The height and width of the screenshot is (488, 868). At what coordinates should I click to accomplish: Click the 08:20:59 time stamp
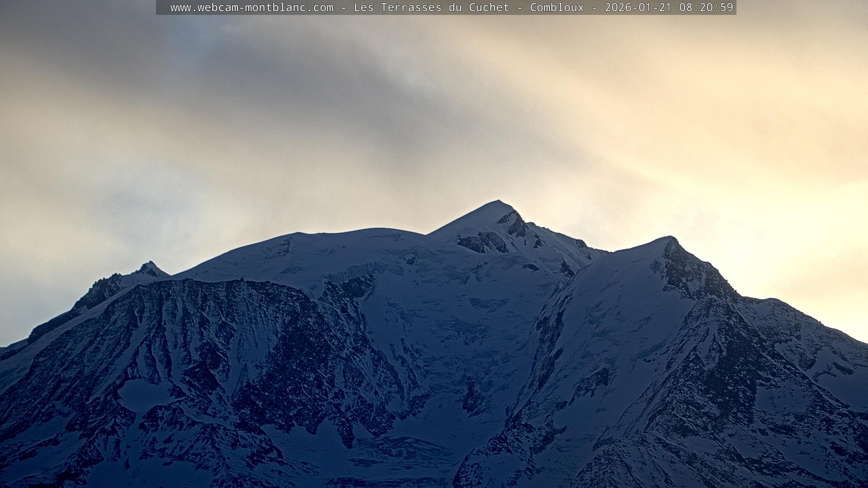(x=706, y=7)
